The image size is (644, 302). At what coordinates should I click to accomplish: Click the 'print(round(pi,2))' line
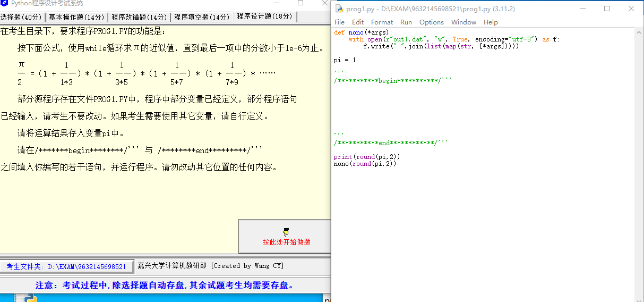click(367, 157)
